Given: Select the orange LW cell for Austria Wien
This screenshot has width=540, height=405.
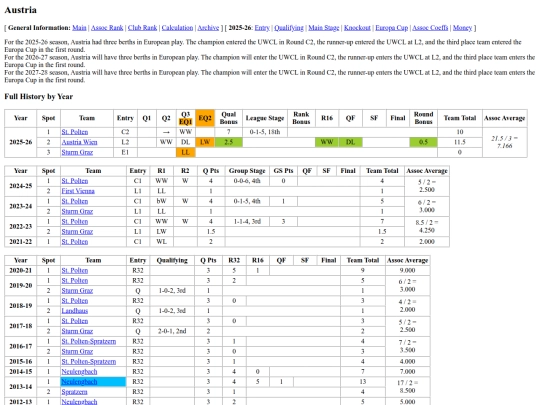Looking at the screenshot, I should pos(205,142).
